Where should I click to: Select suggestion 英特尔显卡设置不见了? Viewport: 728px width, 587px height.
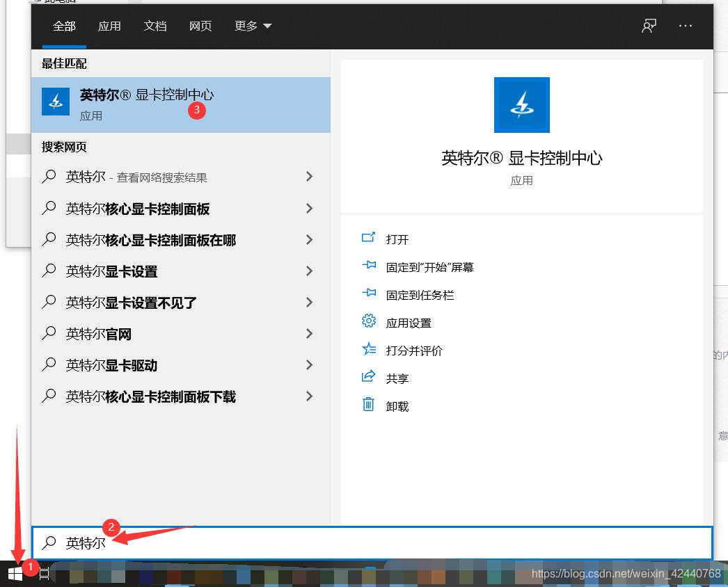[x=132, y=303]
